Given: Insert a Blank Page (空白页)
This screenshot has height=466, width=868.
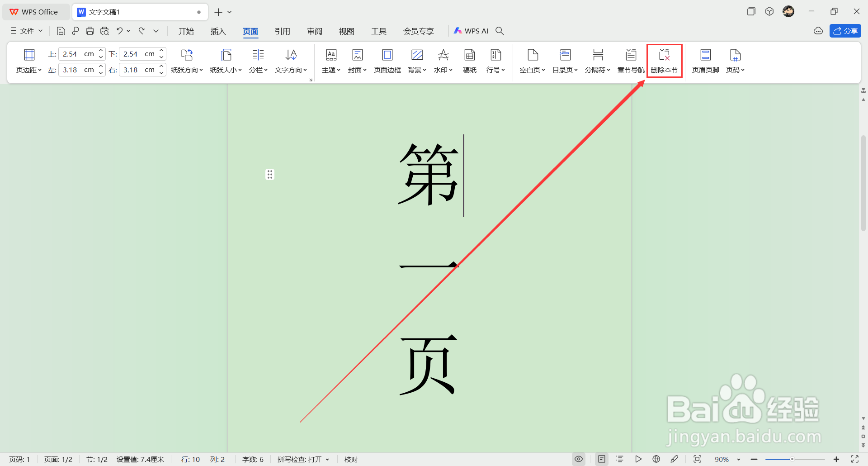Looking at the screenshot, I should (533, 61).
